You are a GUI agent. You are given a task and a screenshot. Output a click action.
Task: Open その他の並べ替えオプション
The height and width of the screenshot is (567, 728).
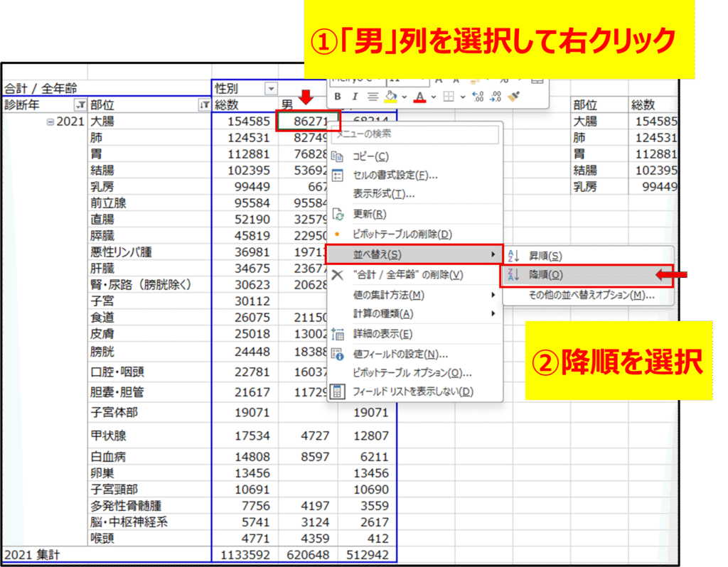(590, 295)
